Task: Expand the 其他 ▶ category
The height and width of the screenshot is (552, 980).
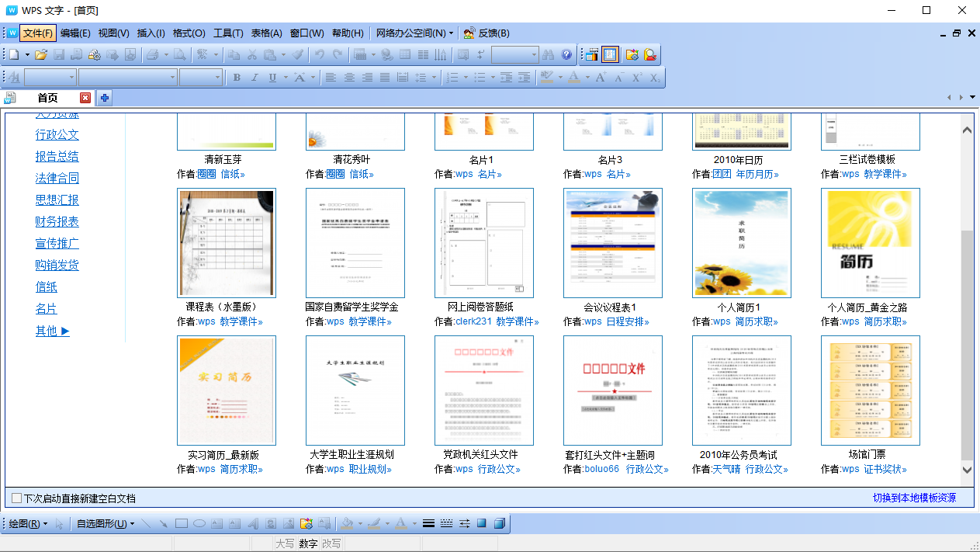Action: click(53, 331)
